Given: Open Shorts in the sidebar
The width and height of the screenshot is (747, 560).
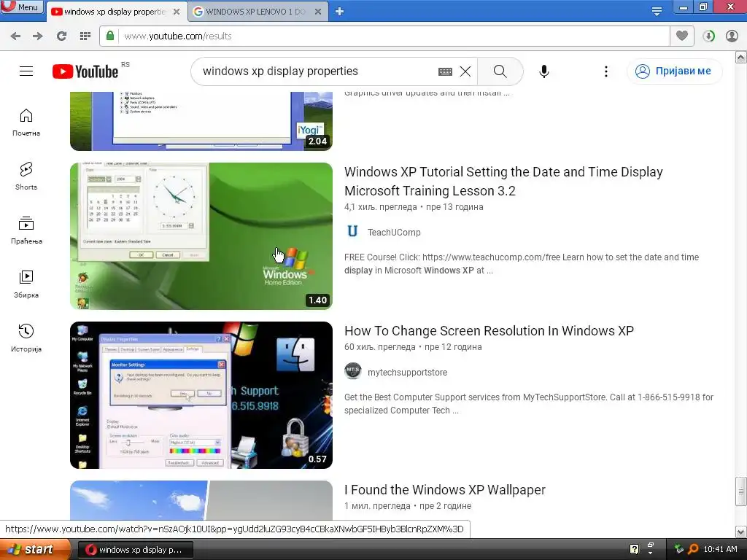Looking at the screenshot, I should click(26, 176).
